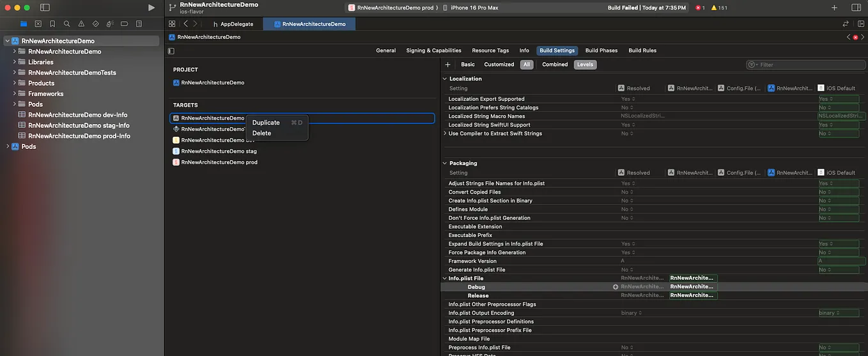Viewport: 868px width, 356px height.
Task: Open the report navigator
Action: 139,24
